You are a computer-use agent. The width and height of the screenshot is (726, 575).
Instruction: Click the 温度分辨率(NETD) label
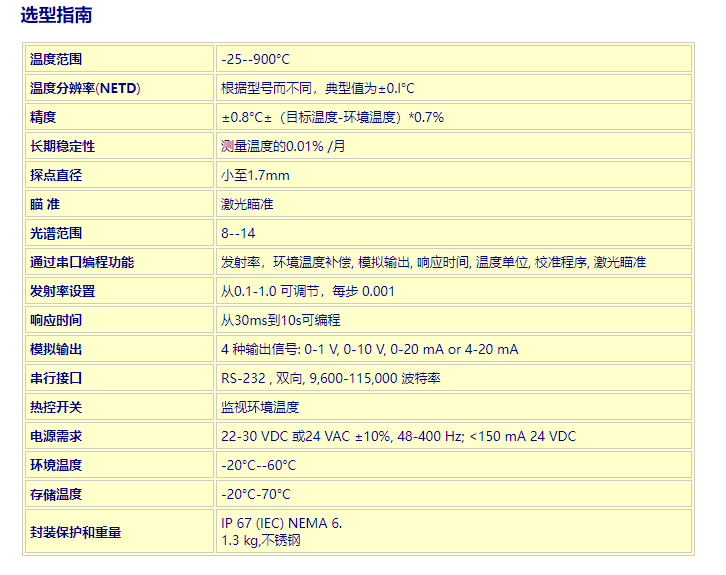85,88
